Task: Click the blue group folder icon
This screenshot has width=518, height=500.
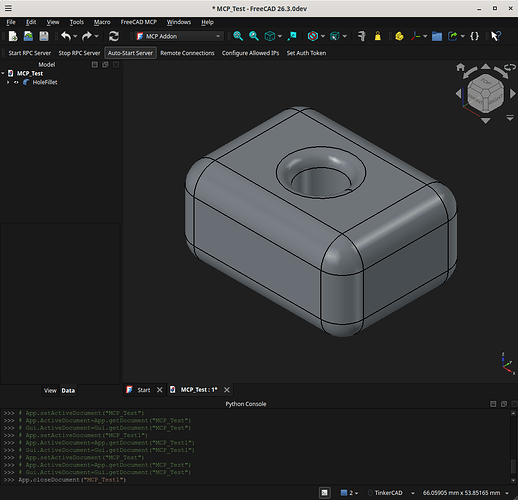Action: (437, 36)
